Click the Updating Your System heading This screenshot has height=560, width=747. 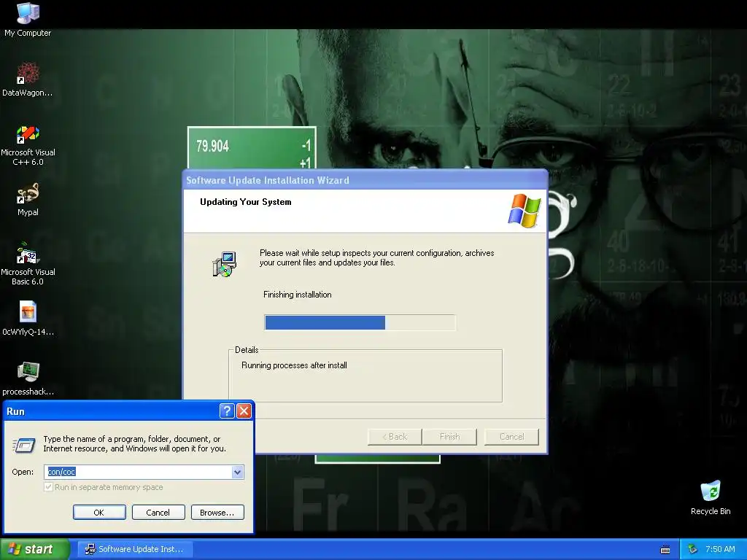(x=245, y=202)
